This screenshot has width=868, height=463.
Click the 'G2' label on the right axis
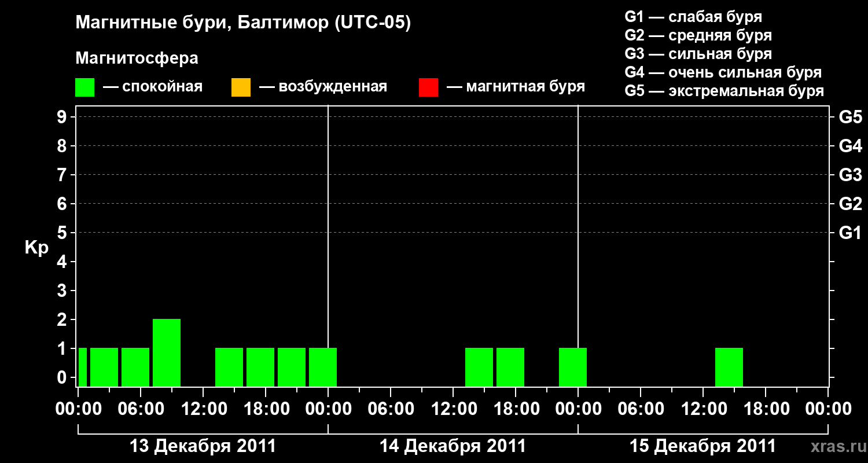[x=851, y=204]
